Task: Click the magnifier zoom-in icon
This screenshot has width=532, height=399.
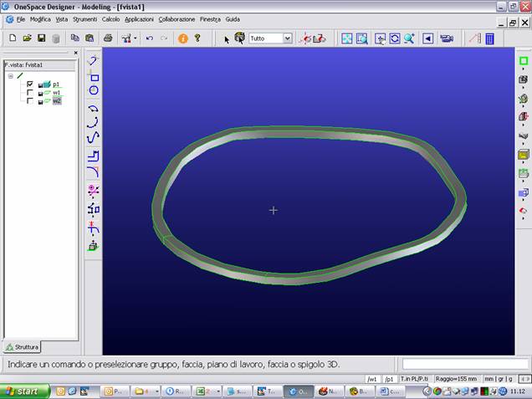Action: point(409,38)
